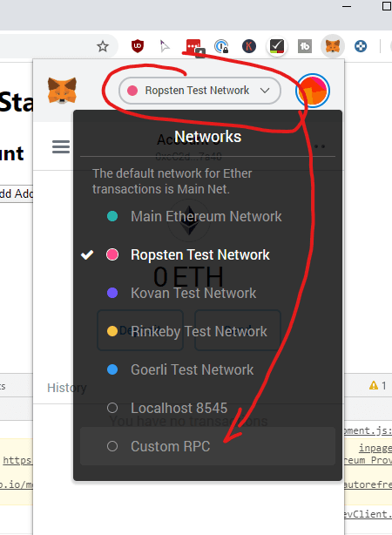Open the MetaMask fox extension icon
The image size is (392, 535).
333,45
